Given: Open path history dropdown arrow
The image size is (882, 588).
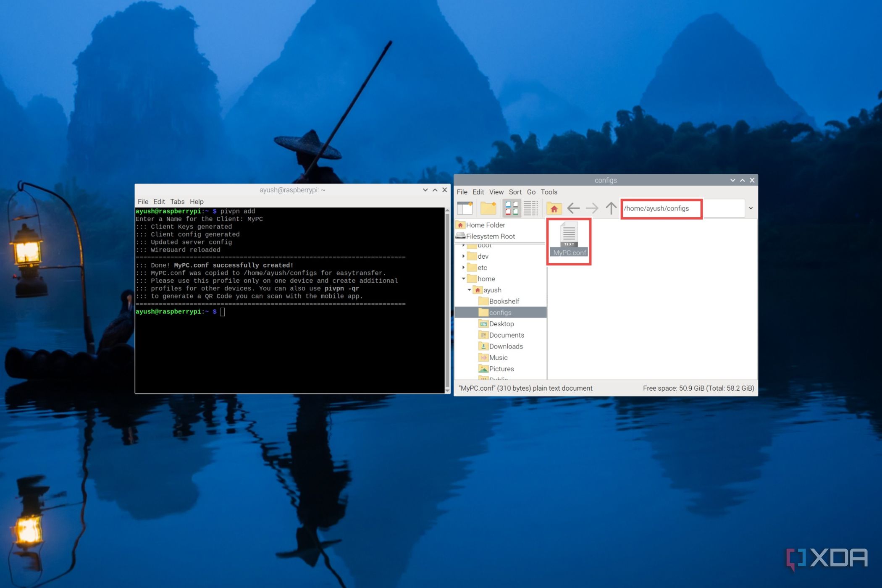Looking at the screenshot, I should 751,208.
